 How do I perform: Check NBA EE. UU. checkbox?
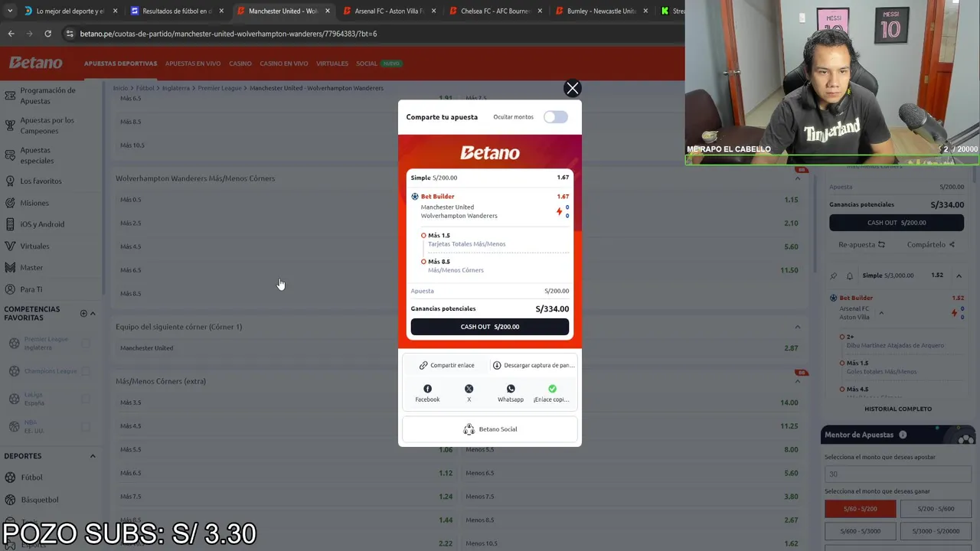point(86,426)
